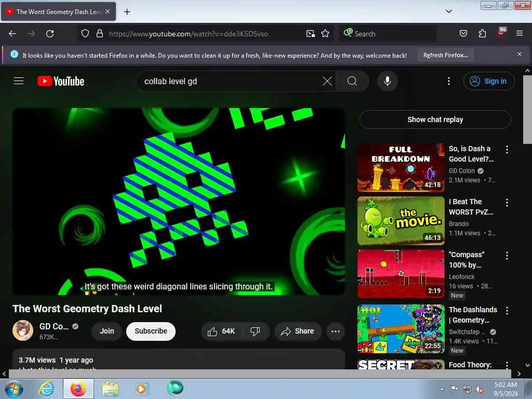Open YouTube settings three-dot menu
This screenshot has width=532, height=399.
(x=448, y=81)
